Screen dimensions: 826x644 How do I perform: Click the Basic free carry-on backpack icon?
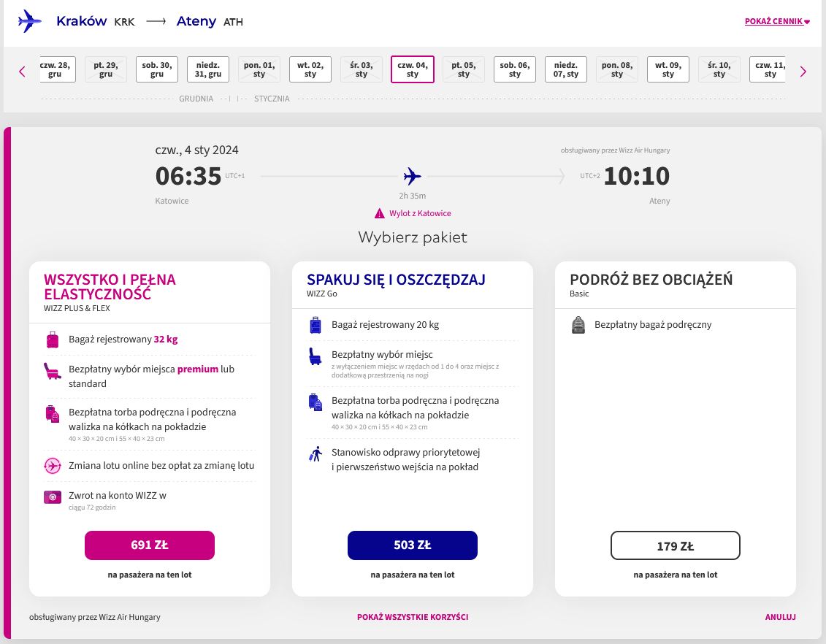(x=578, y=325)
